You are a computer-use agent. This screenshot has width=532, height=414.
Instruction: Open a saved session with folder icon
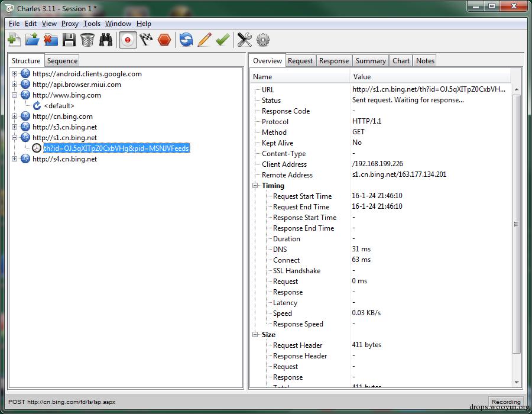[x=33, y=40]
